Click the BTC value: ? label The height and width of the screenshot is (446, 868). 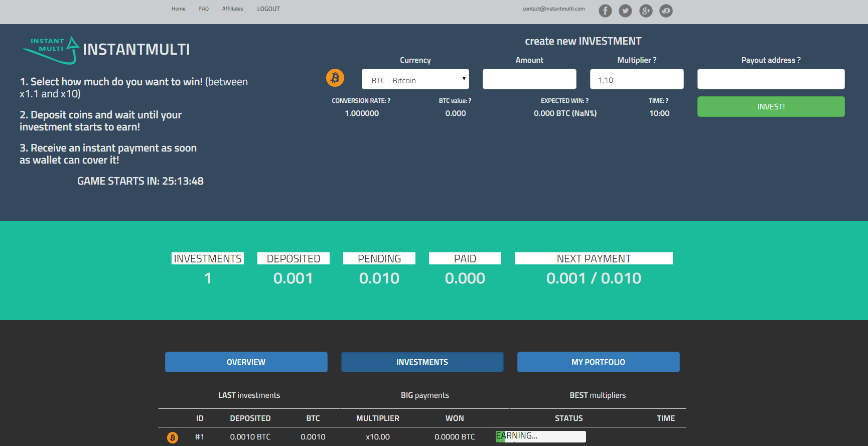pos(455,101)
